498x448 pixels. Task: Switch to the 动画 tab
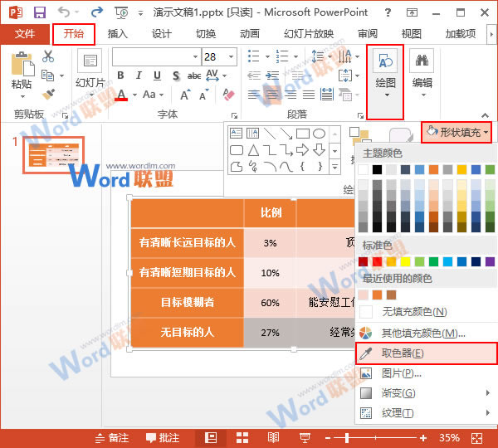coord(250,34)
